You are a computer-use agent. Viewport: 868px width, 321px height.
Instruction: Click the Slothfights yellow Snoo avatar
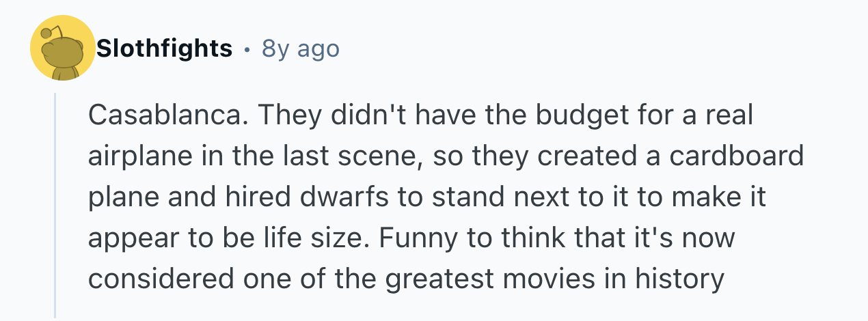click(63, 48)
